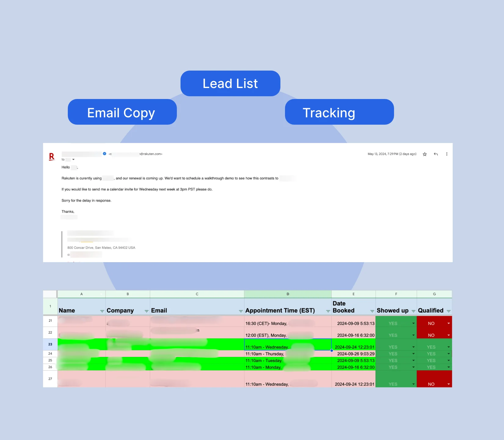Open filter for the Name column
504x440 pixels.
pyautogui.click(x=102, y=311)
